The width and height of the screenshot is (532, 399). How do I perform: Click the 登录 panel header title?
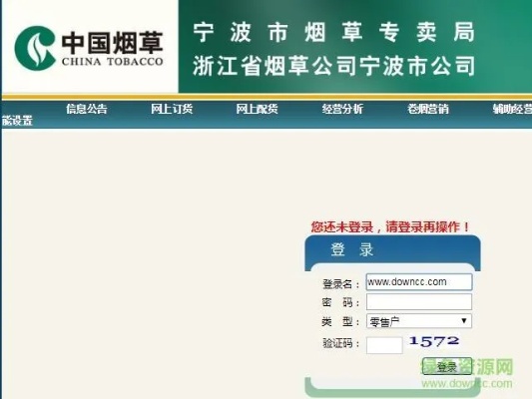352,249
